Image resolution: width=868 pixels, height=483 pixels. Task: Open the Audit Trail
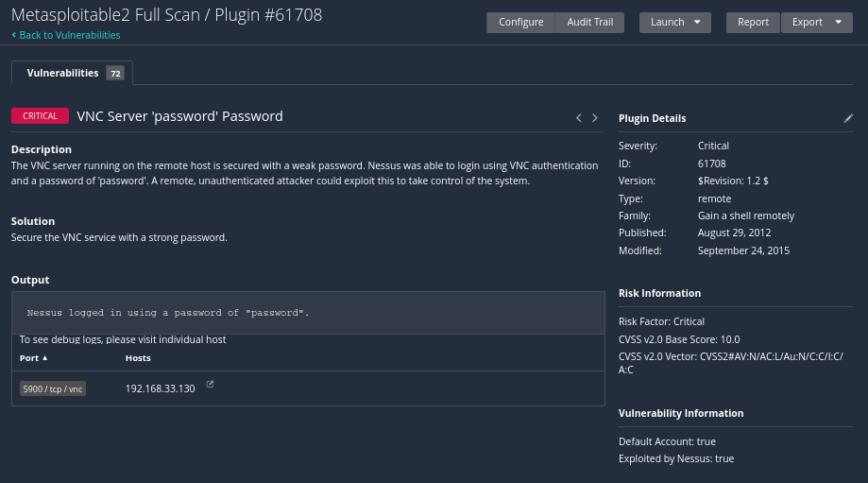click(589, 23)
